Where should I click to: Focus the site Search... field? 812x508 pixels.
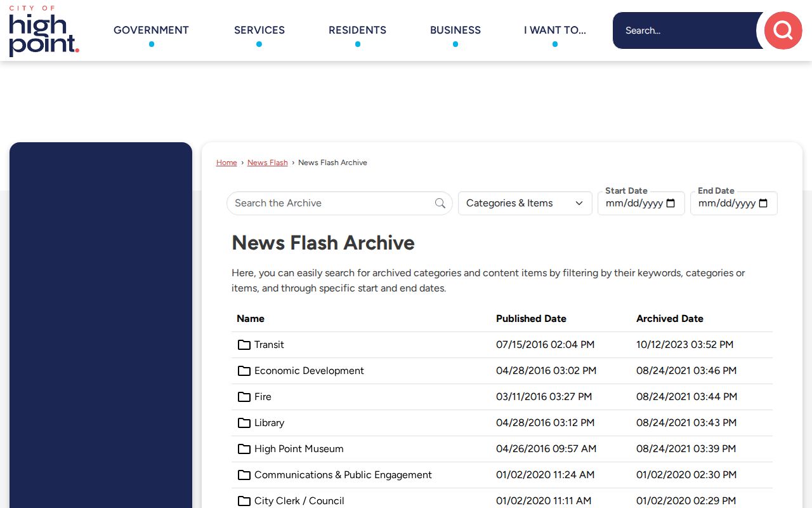tap(688, 30)
